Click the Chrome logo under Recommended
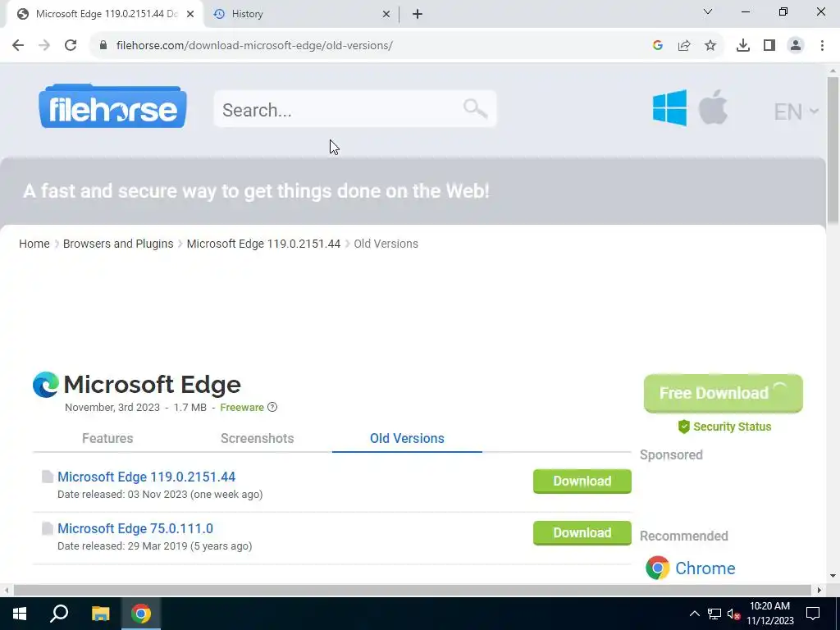 point(657,568)
